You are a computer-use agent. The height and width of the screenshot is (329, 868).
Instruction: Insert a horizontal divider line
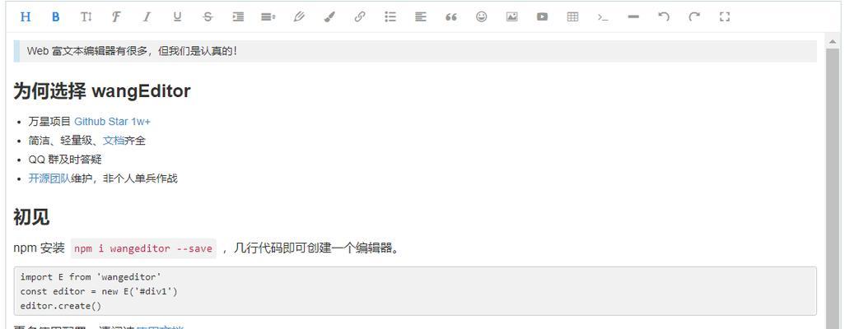point(634,16)
